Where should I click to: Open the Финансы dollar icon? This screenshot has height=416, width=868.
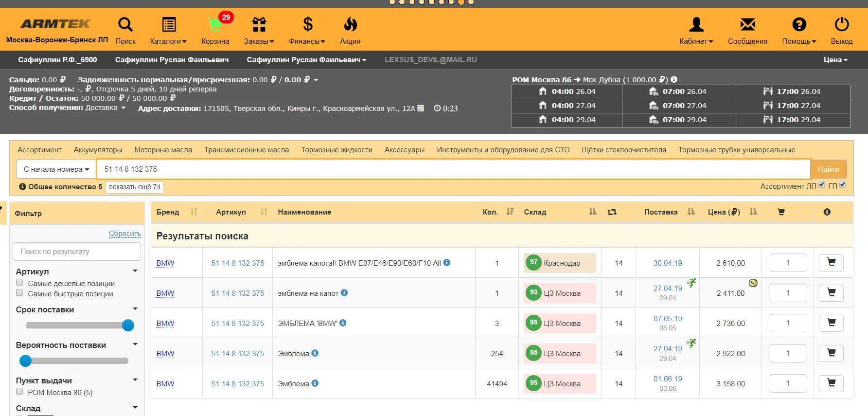point(307,24)
